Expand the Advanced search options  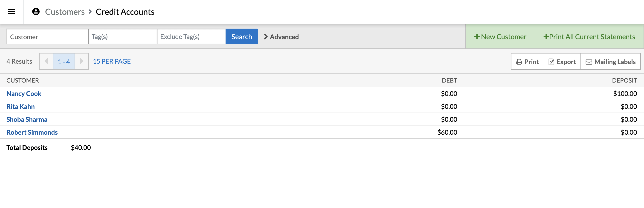(281, 37)
